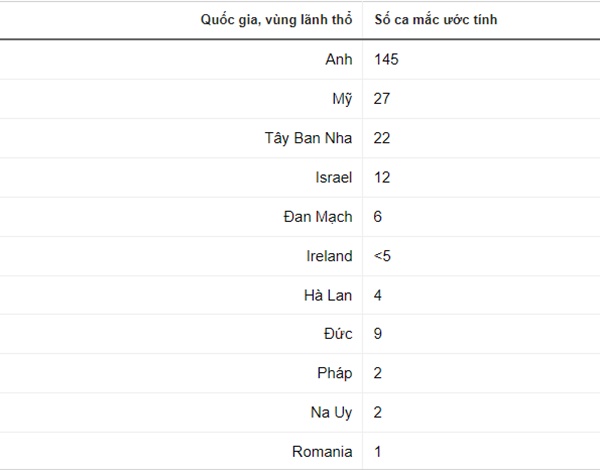Click the Đan Mạch row label

pyautogui.click(x=319, y=216)
